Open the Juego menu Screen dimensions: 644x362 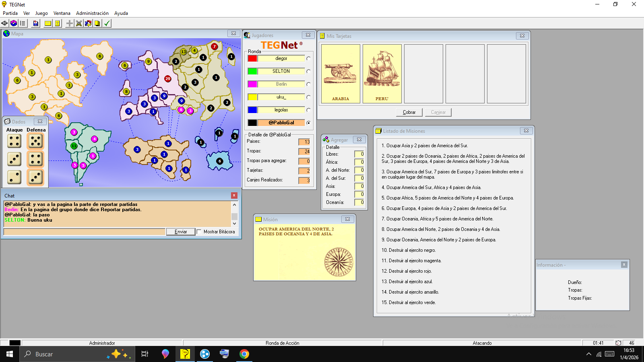tap(41, 13)
